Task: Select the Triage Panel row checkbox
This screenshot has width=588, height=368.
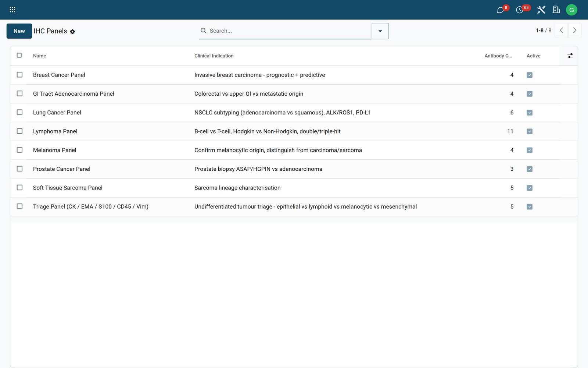Action: [19, 206]
